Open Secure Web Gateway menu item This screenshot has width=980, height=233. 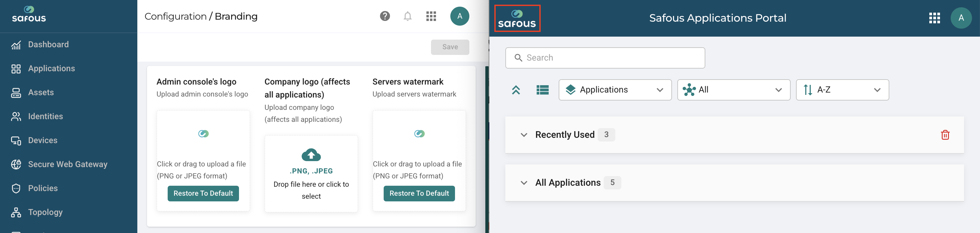point(68,164)
